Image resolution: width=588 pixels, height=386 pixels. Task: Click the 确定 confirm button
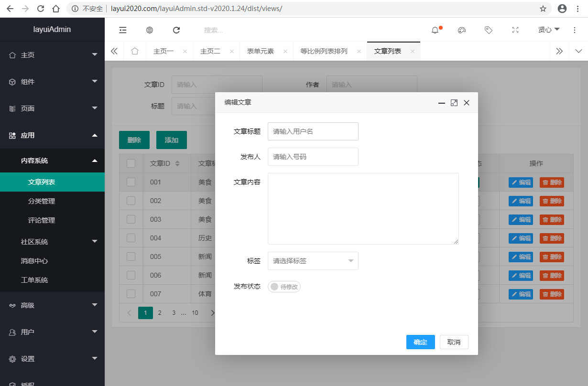pyautogui.click(x=420, y=342)
